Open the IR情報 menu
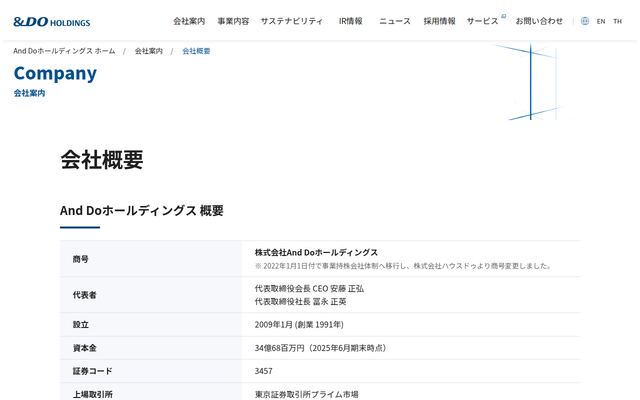Viewport: 640px width, 400px height. coord(350,21)
